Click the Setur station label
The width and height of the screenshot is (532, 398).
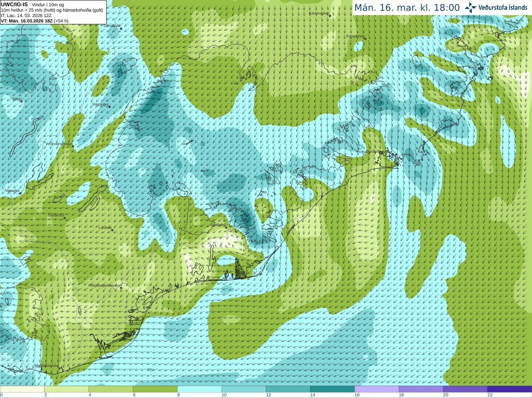point(16,99)
